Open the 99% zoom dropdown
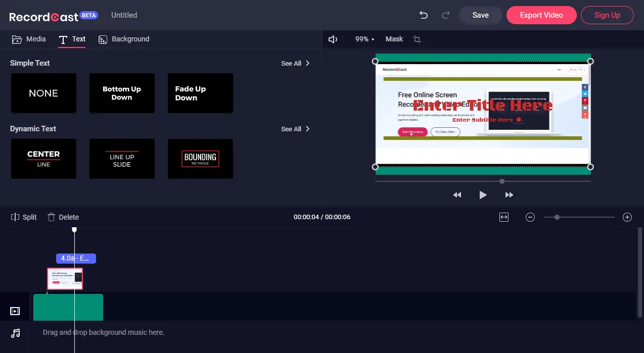 click(x=365, y=39)
